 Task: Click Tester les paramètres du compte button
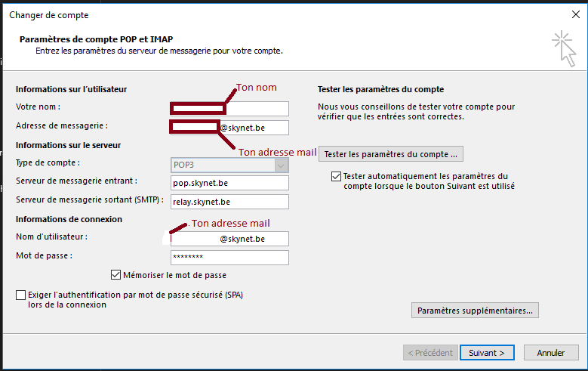tap(391, 154)
